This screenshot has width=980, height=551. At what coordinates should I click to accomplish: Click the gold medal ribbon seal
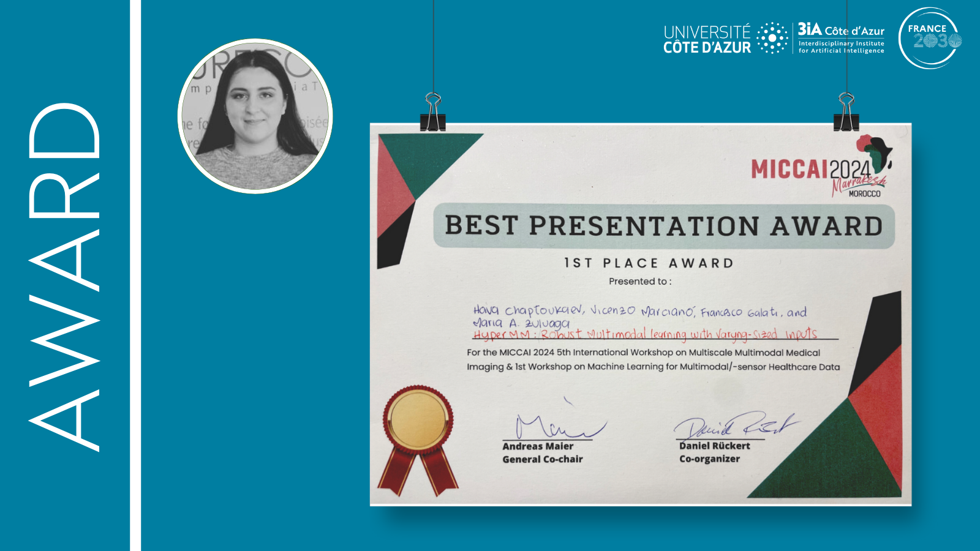coord(419,440)
